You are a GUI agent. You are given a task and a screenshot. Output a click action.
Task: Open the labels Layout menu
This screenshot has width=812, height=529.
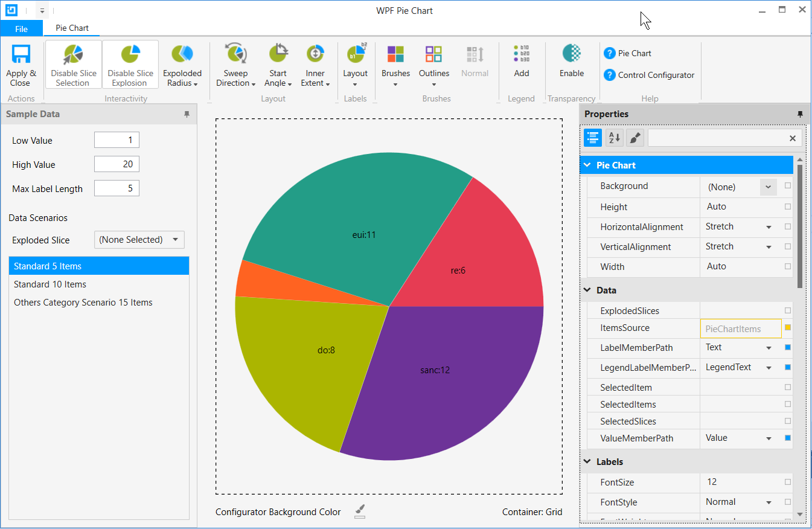coord(355,65)
